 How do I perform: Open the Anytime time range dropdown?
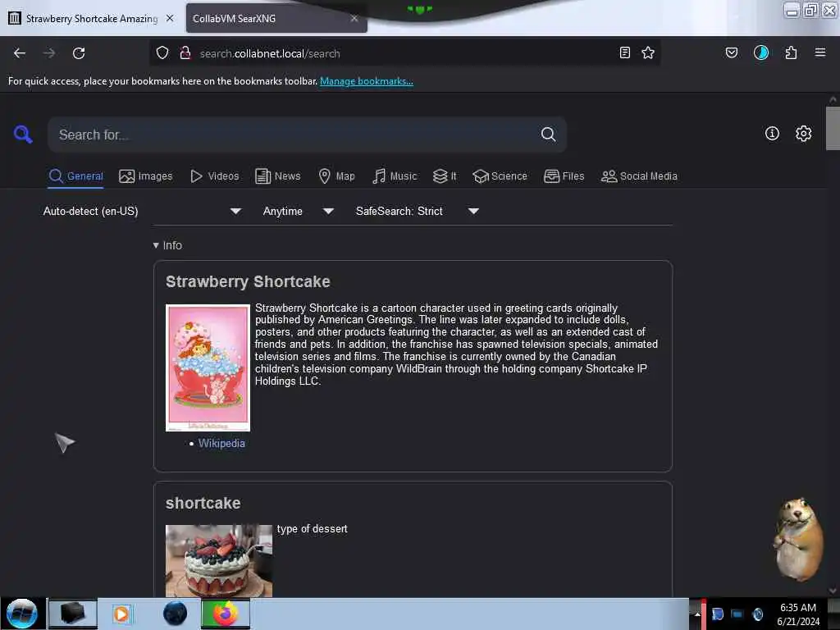tap(299, 211)
